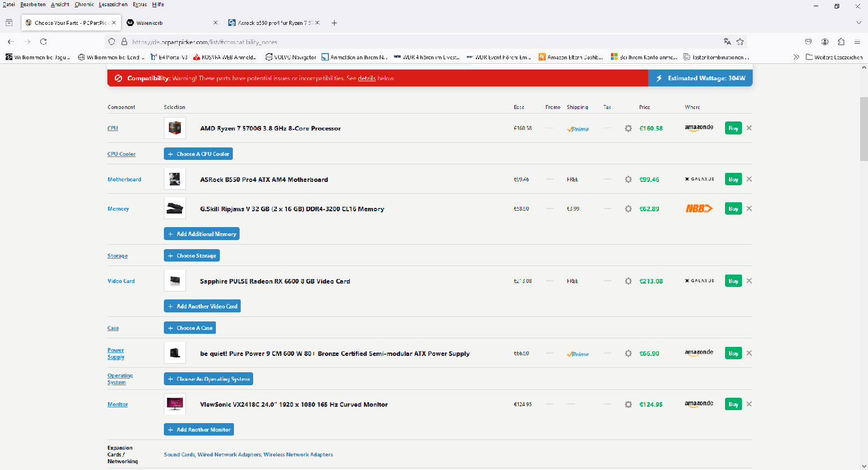Open the Chronik menu

tap(84, 5)
